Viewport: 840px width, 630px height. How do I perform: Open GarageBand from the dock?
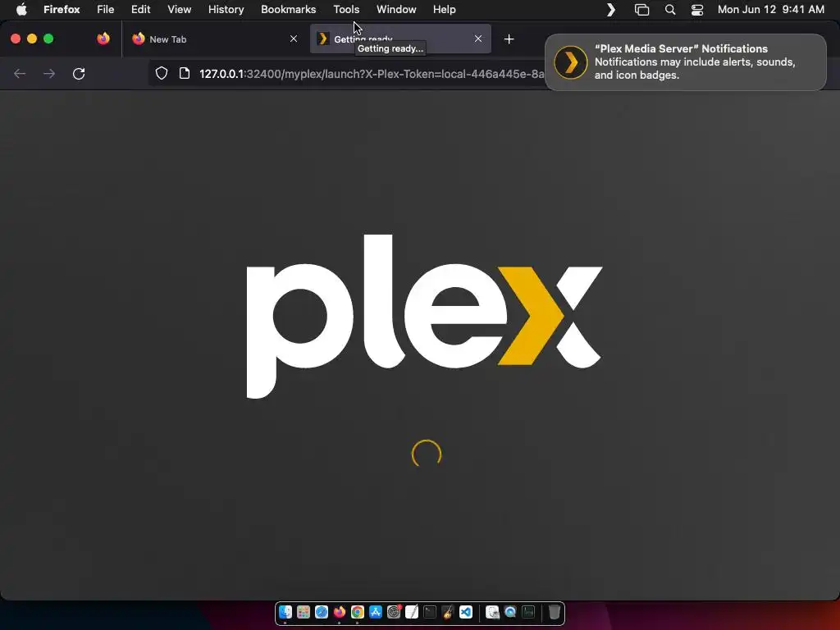click(x=448, y=612)
